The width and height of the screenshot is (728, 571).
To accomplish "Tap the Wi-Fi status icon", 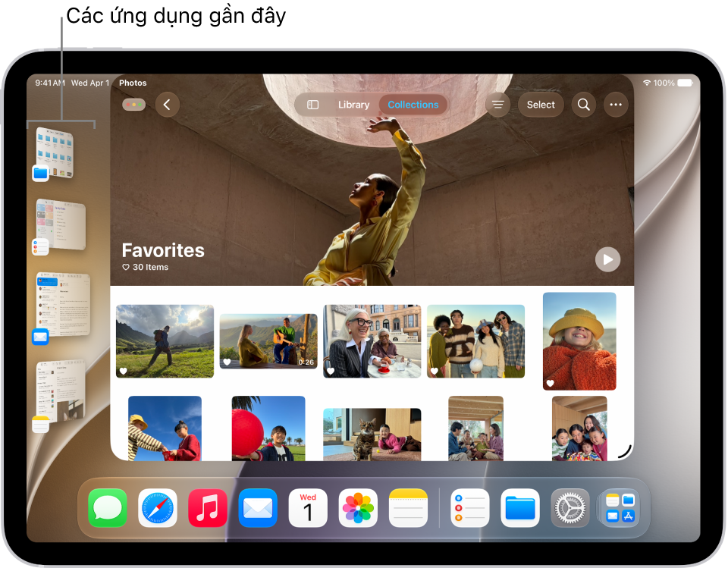I will [647, 83].
